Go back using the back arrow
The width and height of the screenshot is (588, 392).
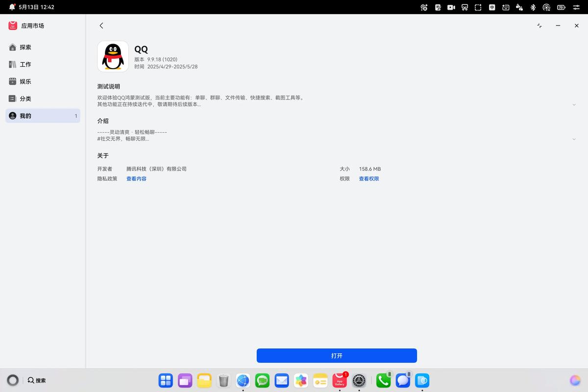(101, 25)
